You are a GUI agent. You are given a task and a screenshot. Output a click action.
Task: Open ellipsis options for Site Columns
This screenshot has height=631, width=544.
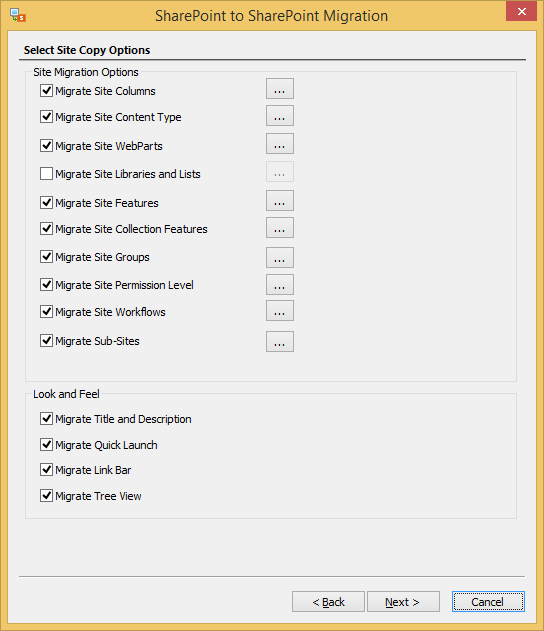(x=280, y=89)
